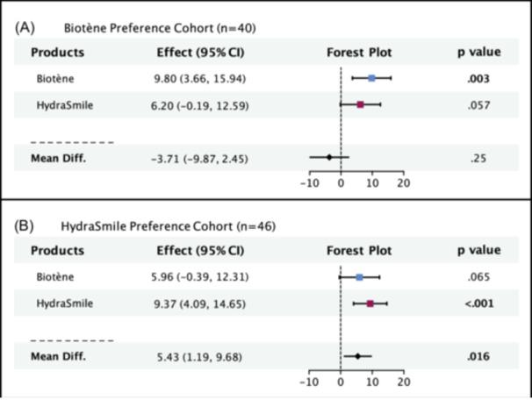Select the Biotène Preference Cohort (n=40) title
This screenshot has height=400, width=532.
pyautogui.click(x=148, y=28)
